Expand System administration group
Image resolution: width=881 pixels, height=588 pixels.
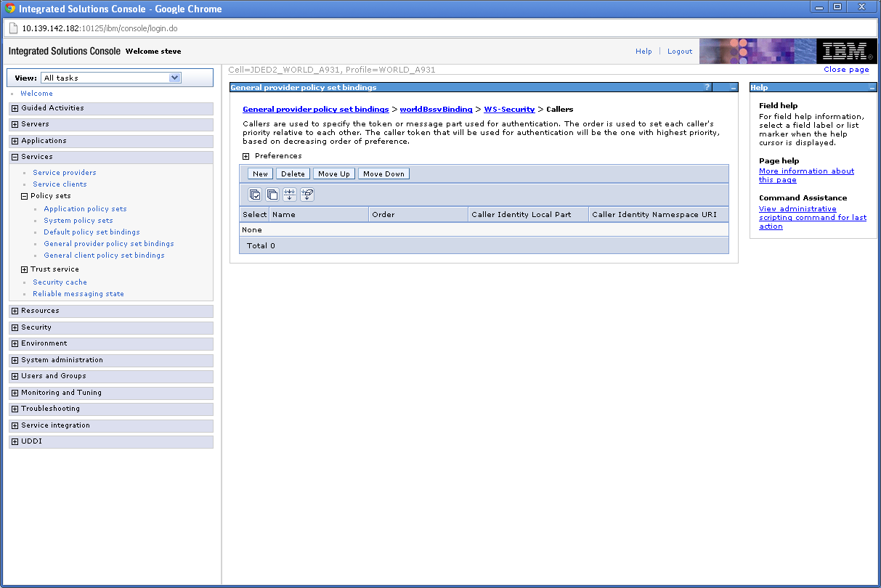tap(15, 360)
